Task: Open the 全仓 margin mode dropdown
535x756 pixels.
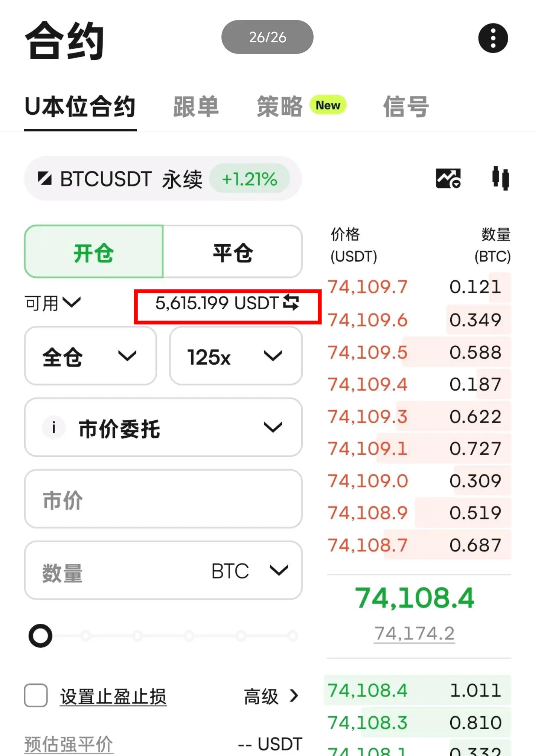Action: click(90, 356)
